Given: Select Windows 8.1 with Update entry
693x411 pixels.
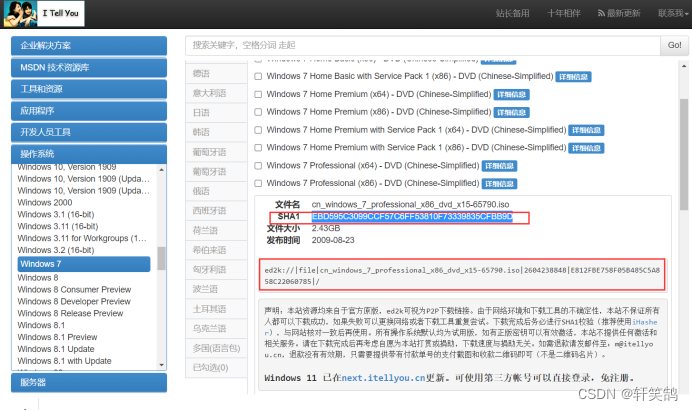Looking at the screenshot, I should point(64,361).
